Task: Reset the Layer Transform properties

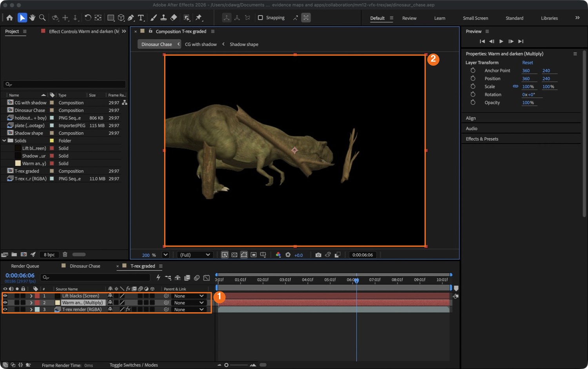Action: point(527,63)
